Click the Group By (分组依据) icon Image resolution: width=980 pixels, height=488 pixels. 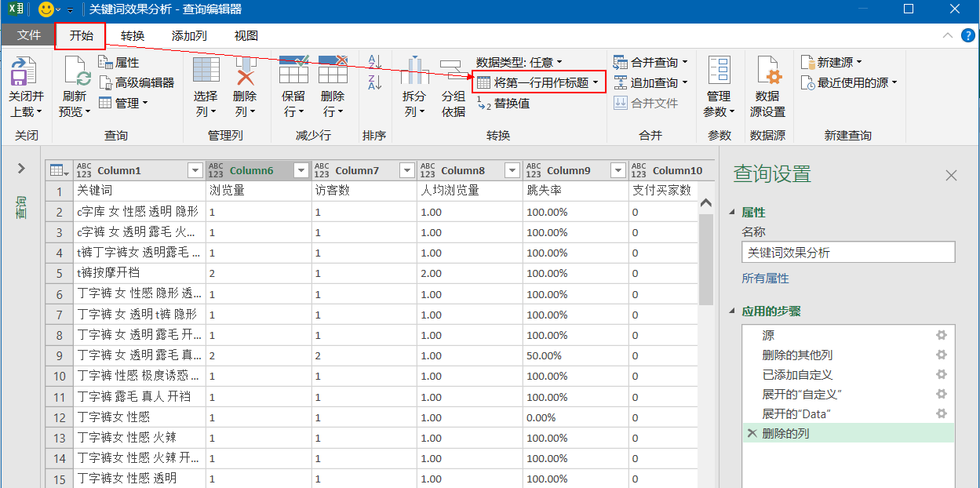pyautogui.click(x=453, y=71)
